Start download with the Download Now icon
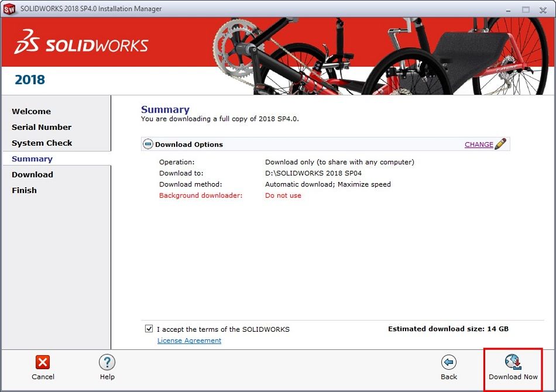This screenshot has width=556, height=392. 513,360
